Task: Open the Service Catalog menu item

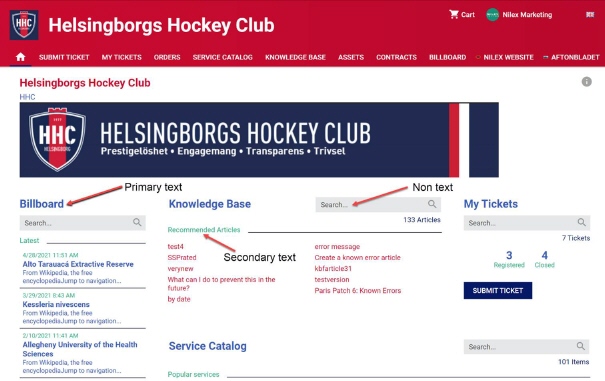Action: click(x=223, y=57)
